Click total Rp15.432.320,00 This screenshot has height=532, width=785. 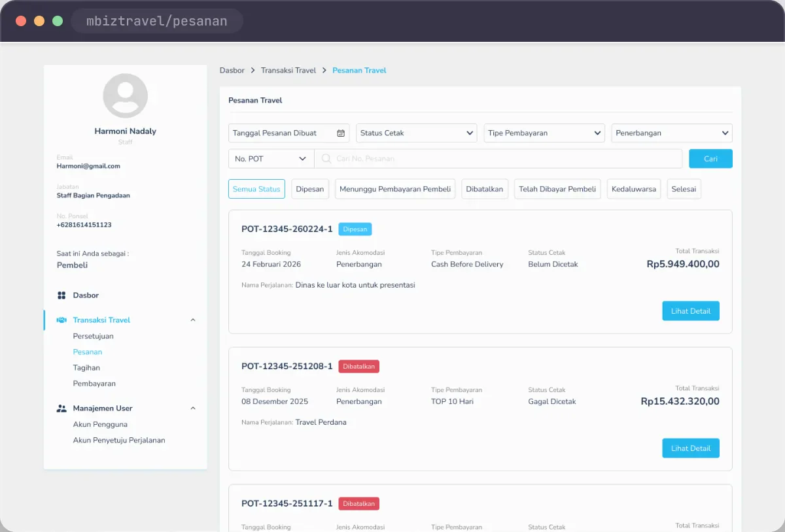click(680, 402)
